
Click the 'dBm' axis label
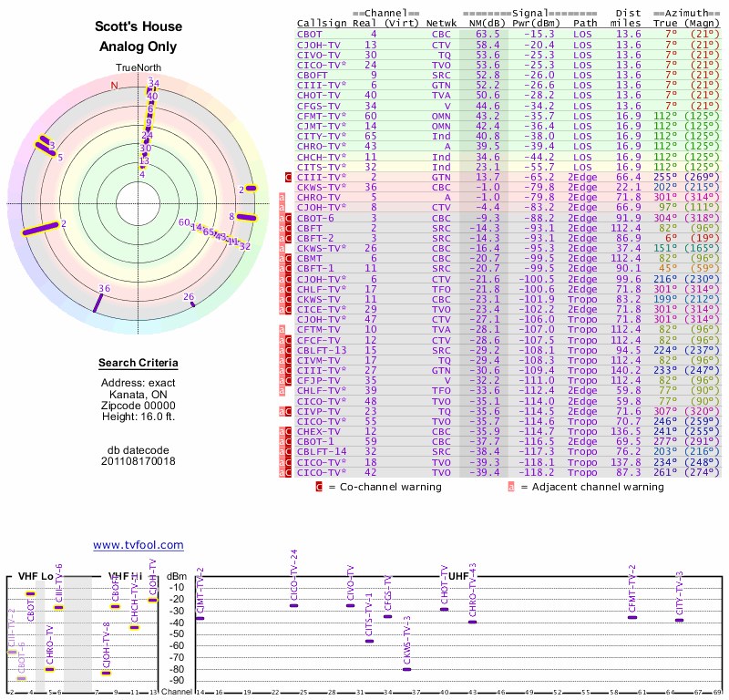177,576
